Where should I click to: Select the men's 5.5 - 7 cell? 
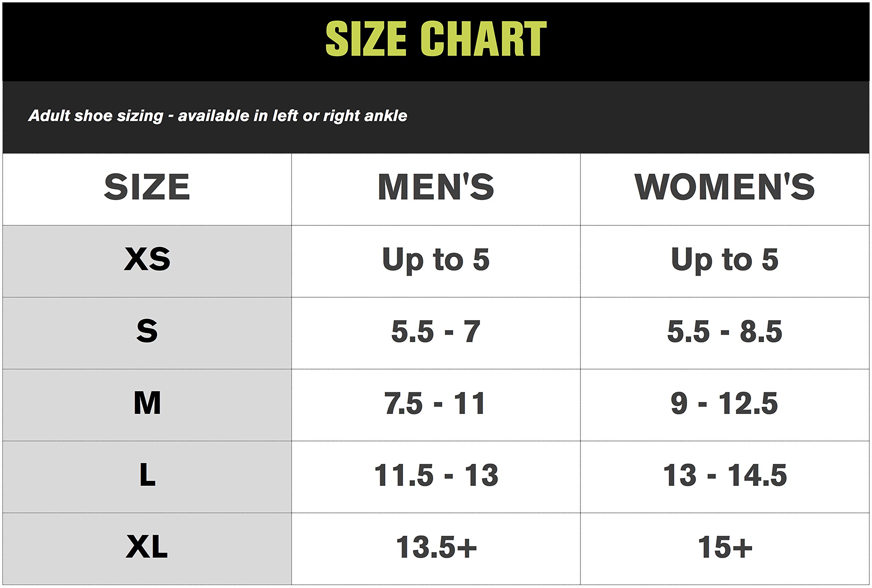[436, 332]
